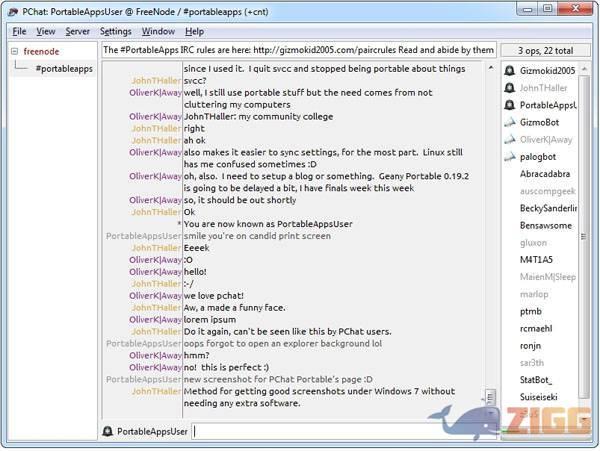Click the nick icon beside the input box
This screenshot has height=451, width=600.
[x=108, y=431]
